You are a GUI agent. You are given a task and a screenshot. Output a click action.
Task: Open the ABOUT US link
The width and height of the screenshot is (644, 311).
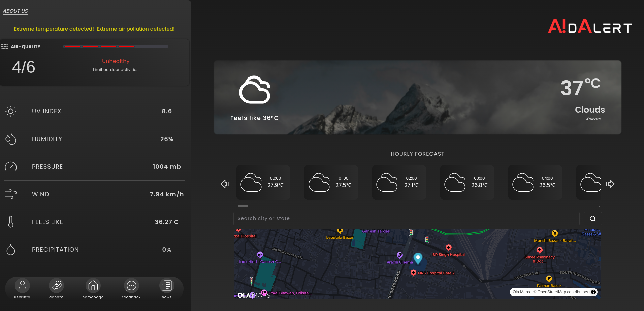coord(15,11)
